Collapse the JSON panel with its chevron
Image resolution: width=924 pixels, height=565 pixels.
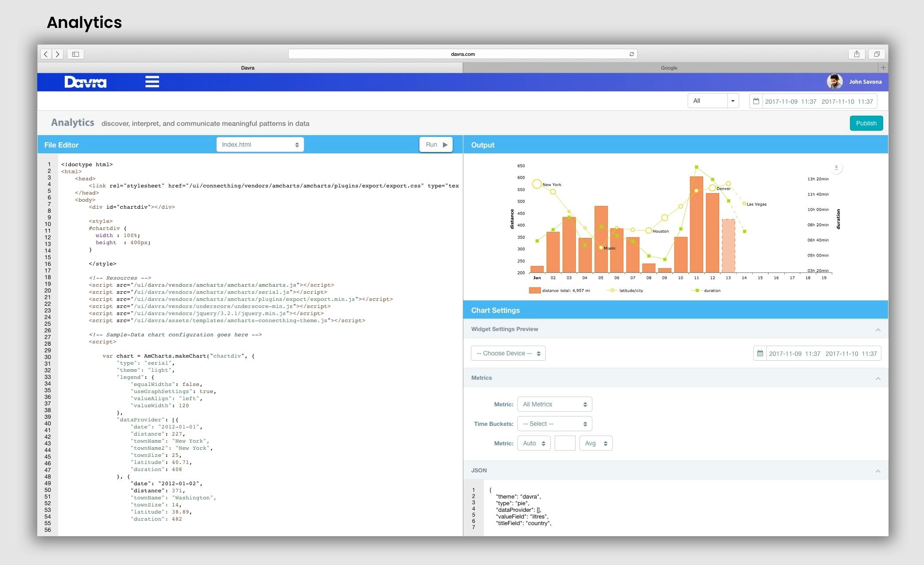877,470
